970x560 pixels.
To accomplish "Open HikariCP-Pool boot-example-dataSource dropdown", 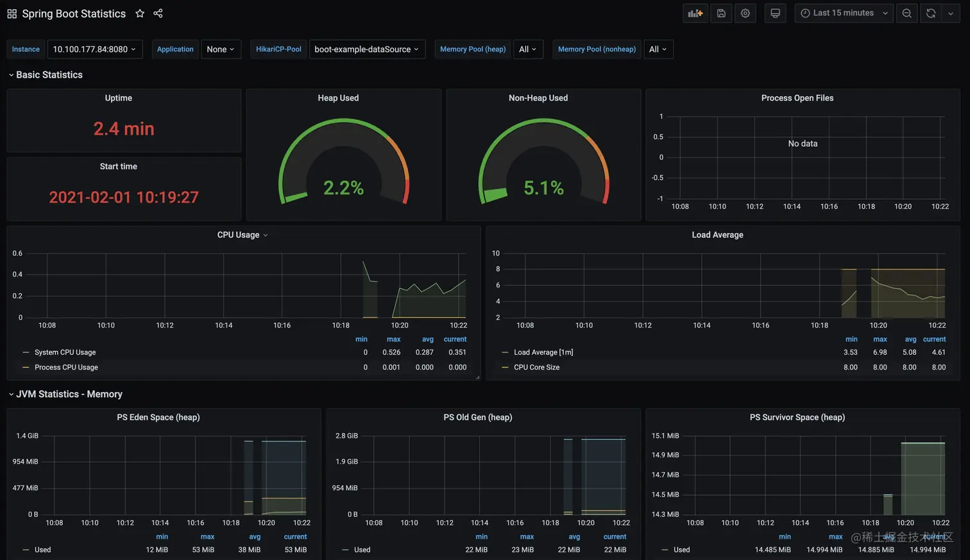I will 367,49.
